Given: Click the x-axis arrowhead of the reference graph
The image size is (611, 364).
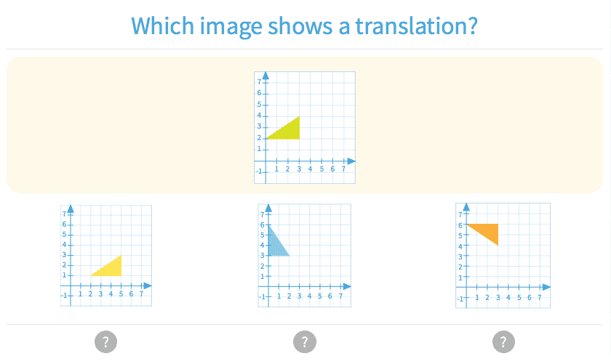Looking at the screenshot, I should 351,161.
